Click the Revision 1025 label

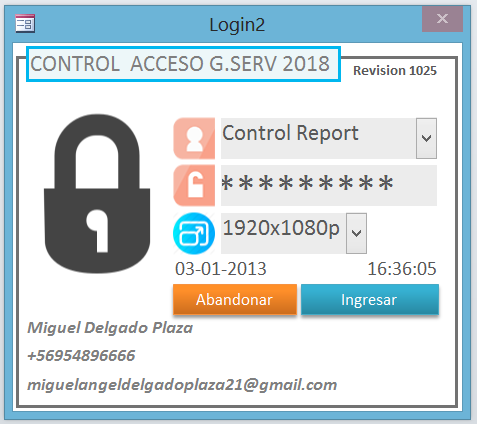(395, 71)
